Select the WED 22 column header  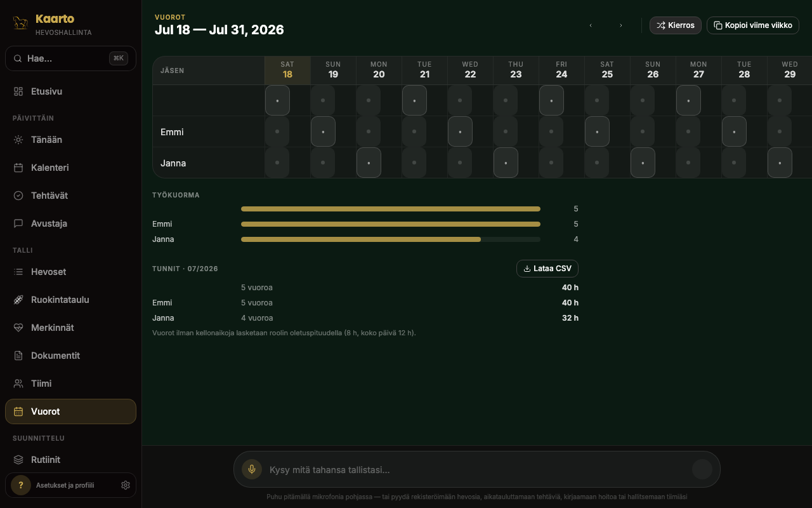(470, 70)
